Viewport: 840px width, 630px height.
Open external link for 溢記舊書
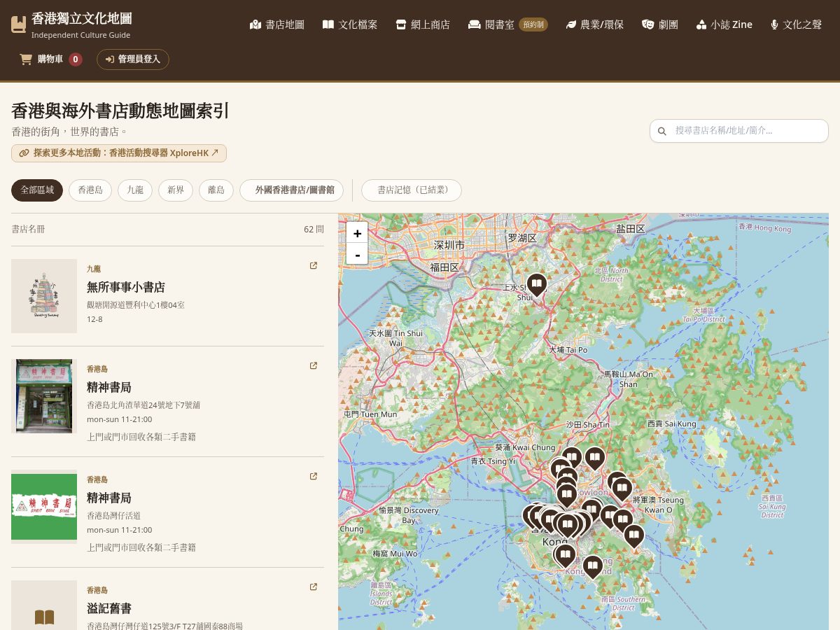click(314, 587)
